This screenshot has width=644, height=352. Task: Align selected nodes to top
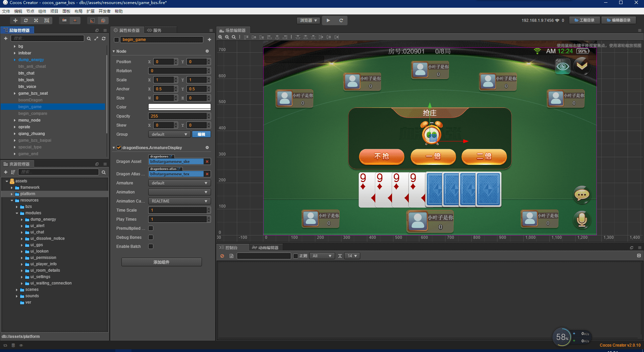tap(246, 37)
